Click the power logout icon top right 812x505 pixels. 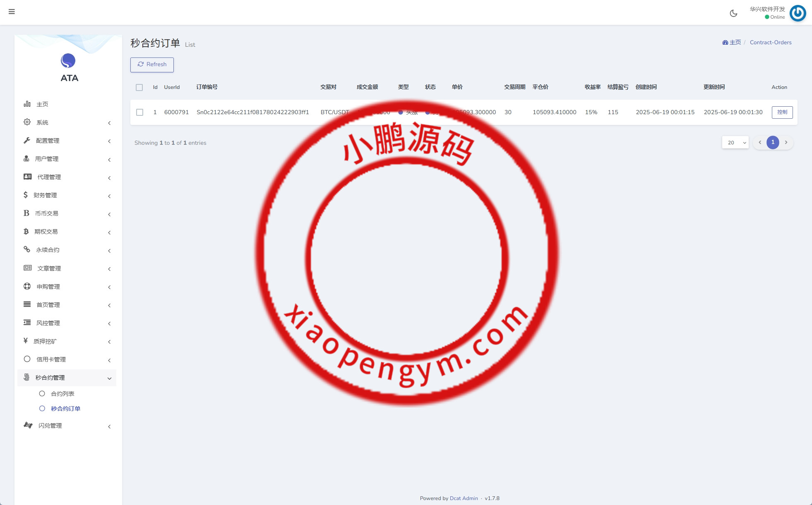click(x=797, y=13)
